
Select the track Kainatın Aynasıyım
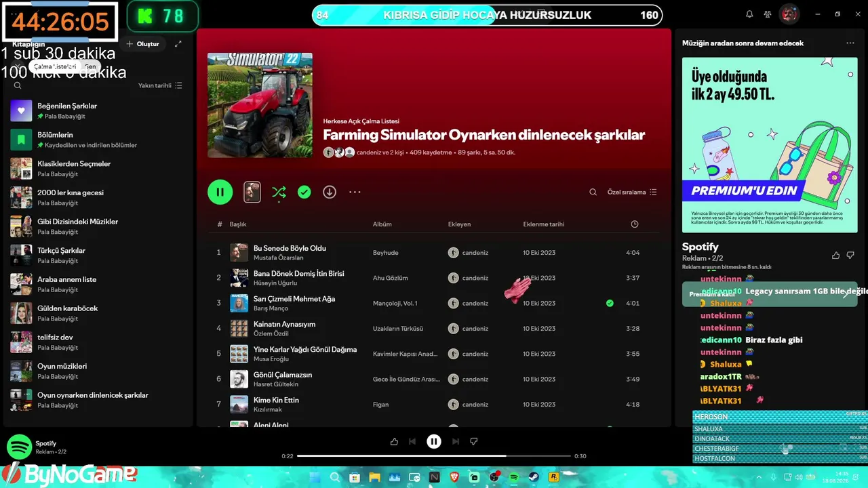tap(284, 324)
